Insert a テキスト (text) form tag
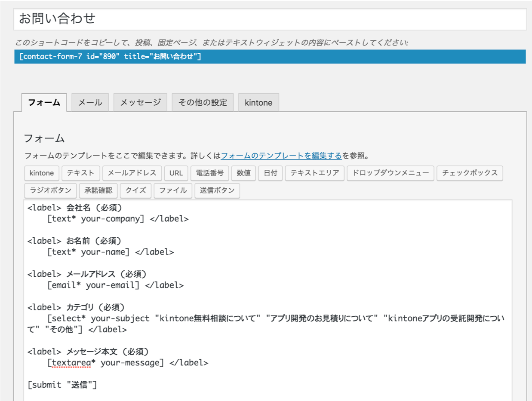 coord(80,173)
